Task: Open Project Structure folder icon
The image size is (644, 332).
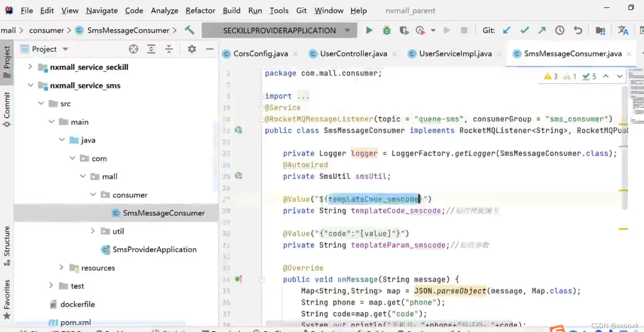Action: coord(601,31)
